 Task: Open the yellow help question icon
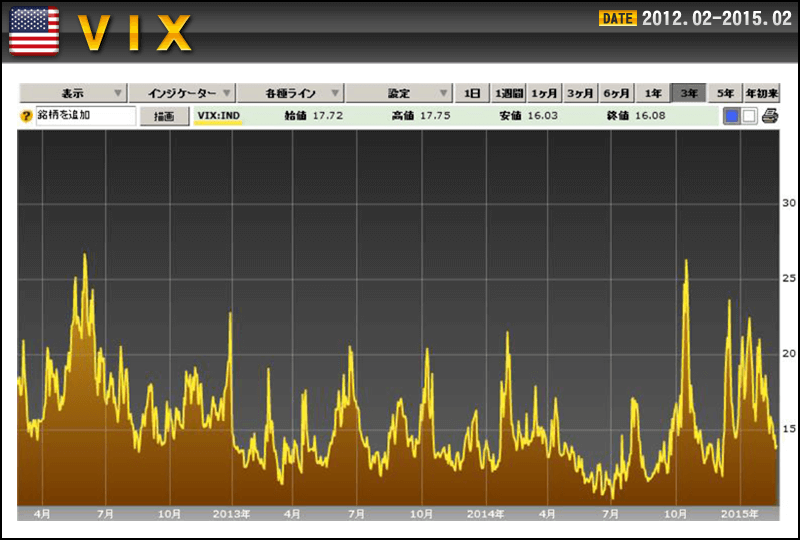coord(26,116)
